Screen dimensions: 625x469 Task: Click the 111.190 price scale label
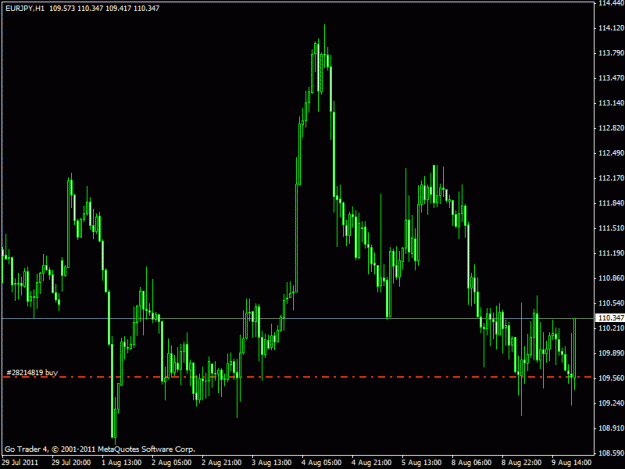click(611, 253)
